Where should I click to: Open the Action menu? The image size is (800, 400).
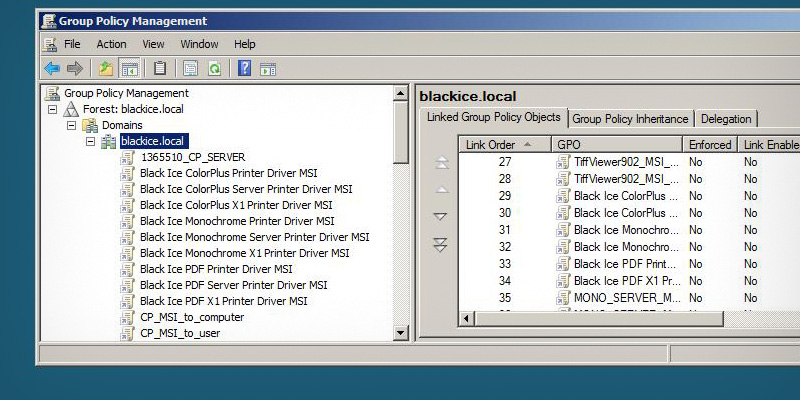(x=111, y=44)
